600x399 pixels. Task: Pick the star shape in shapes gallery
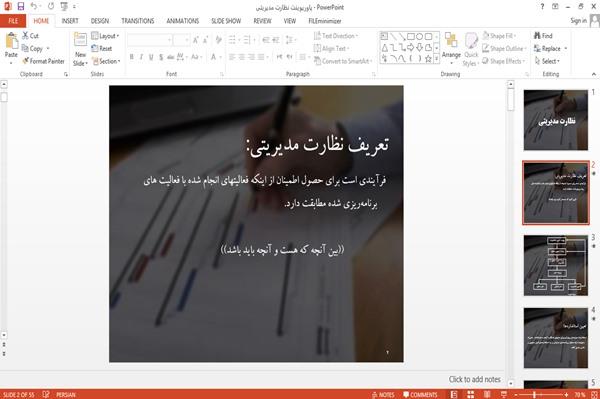[428, 59]
